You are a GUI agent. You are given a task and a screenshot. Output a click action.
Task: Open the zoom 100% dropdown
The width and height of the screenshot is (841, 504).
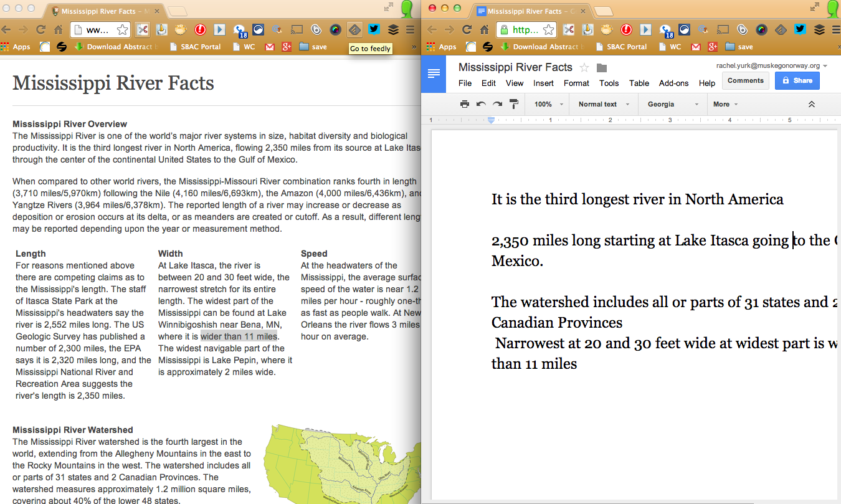pos(549,104)
